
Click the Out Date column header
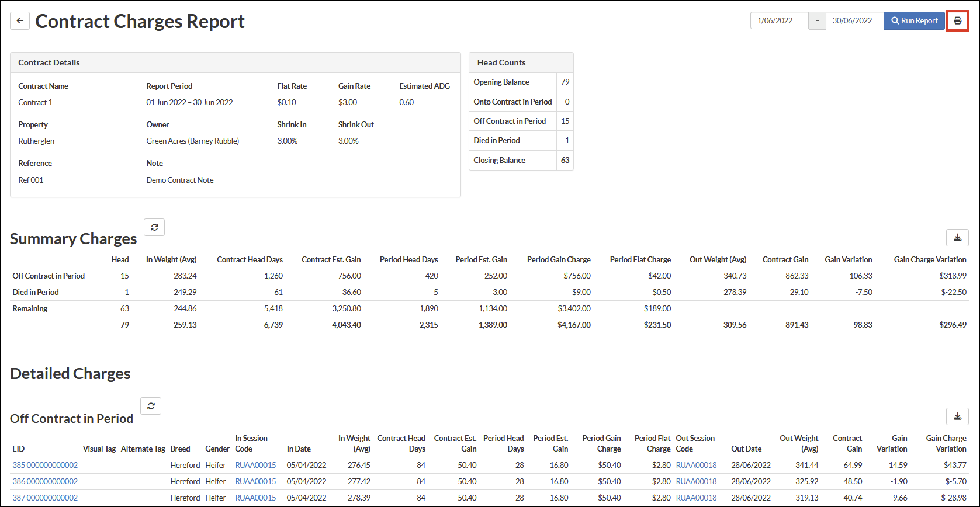(x=746, y=449)
